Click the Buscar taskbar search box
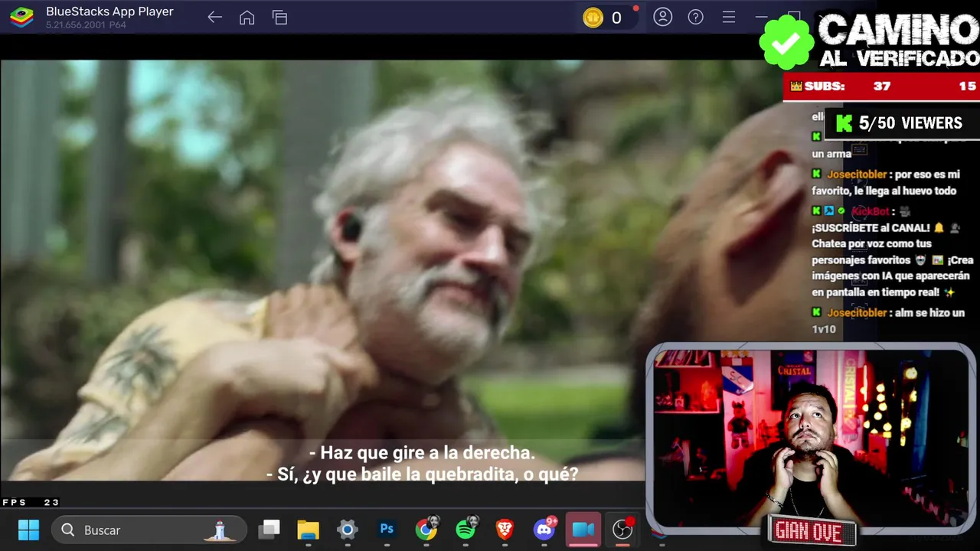 (149, 530)
